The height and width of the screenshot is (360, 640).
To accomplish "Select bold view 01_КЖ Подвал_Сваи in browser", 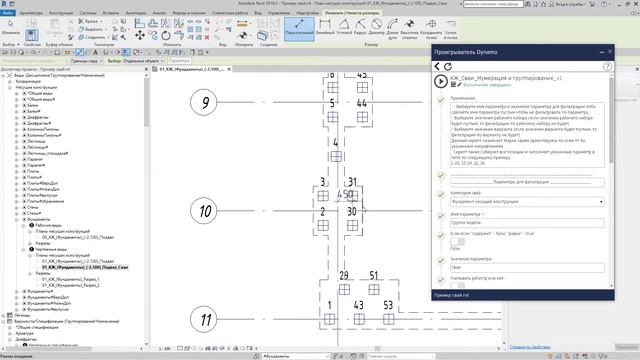I will click(x=85, y=267).
